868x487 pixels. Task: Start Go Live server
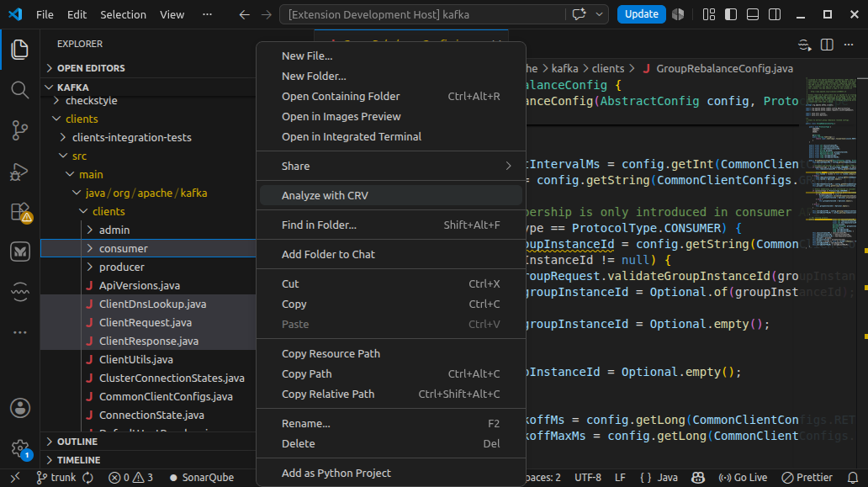click(743, 477)
